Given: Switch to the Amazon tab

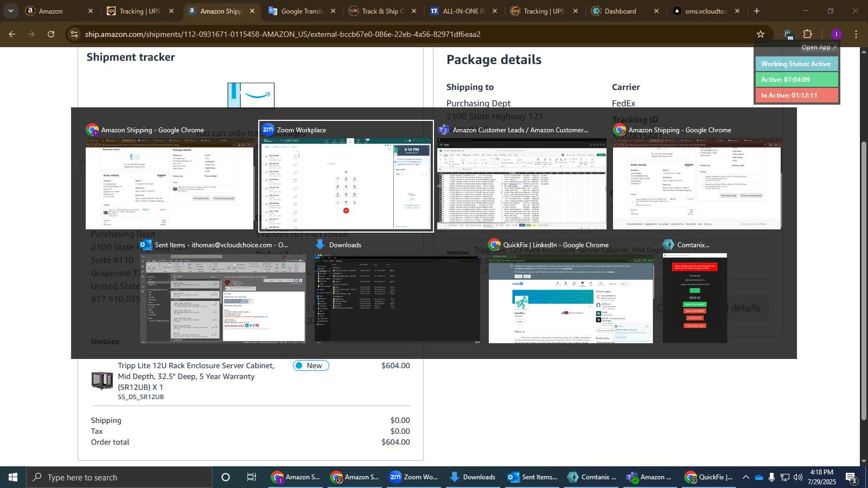Looking at the screenshot, I should click(59, 11).
